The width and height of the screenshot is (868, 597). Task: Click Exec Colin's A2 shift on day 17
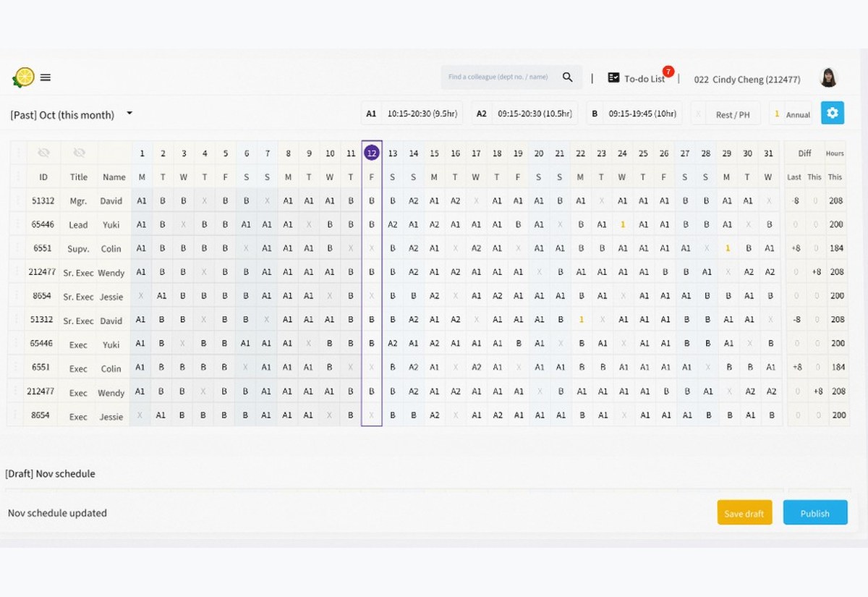point(476,368)
